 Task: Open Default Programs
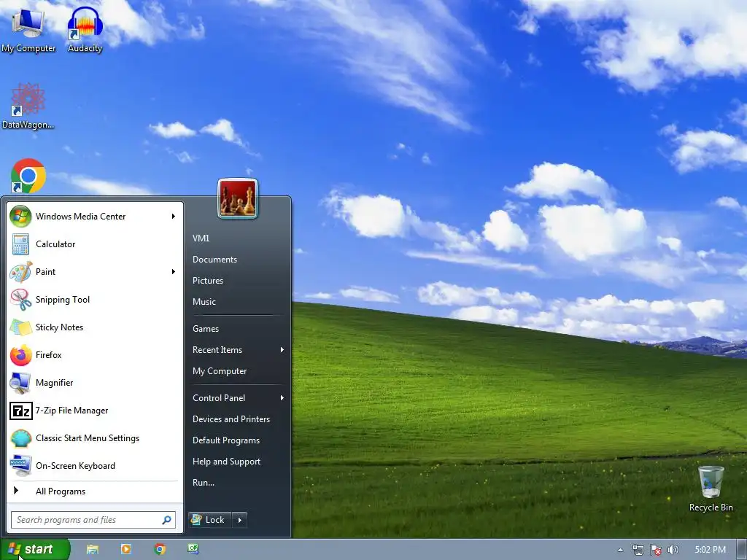(x=226, y=440)
